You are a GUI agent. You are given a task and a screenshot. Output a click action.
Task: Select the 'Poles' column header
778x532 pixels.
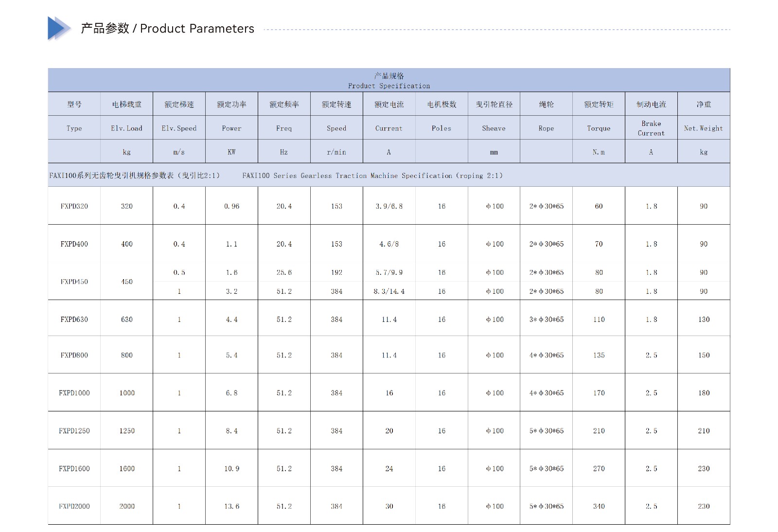[x=442, y=128]
